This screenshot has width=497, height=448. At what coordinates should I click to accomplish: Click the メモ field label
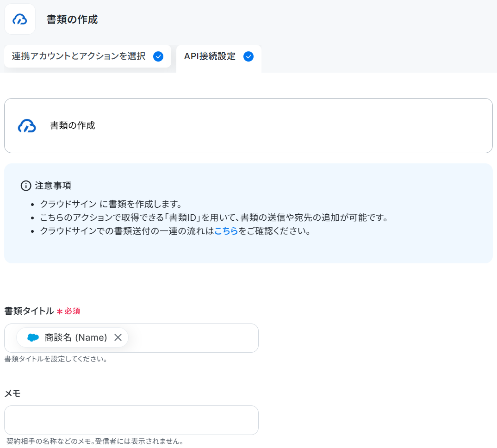tap(12, 393)
